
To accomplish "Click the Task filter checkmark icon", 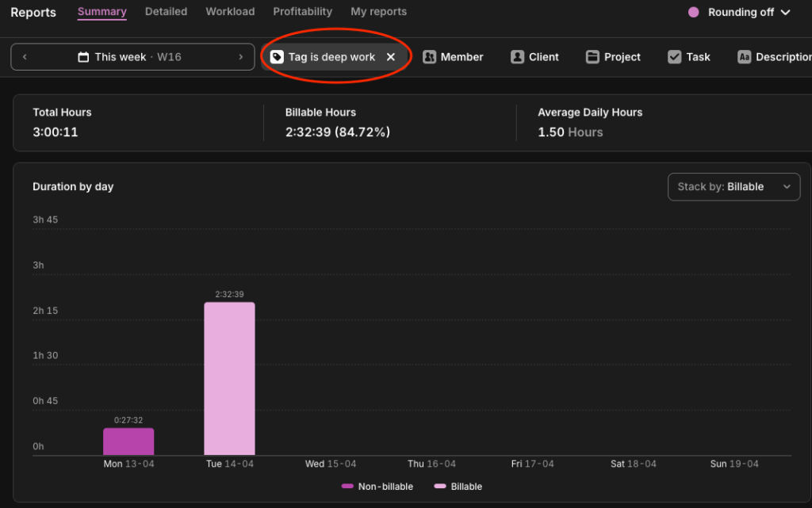I will click(x=675, y=57).
